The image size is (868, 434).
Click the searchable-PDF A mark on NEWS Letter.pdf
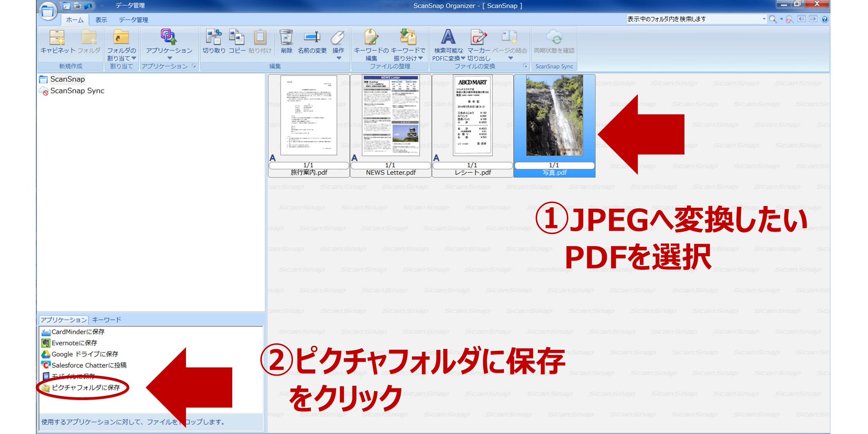click(x=355, y=158)
